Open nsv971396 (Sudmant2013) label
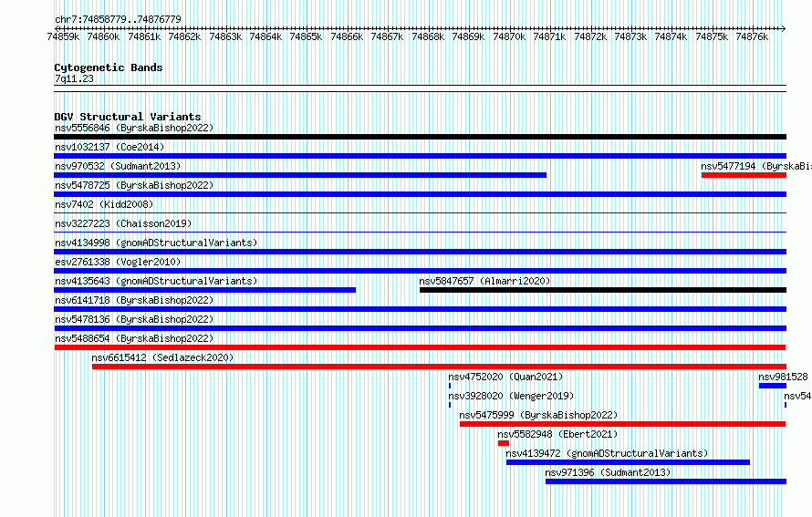 pyautogui.click(x=608, y=472)
